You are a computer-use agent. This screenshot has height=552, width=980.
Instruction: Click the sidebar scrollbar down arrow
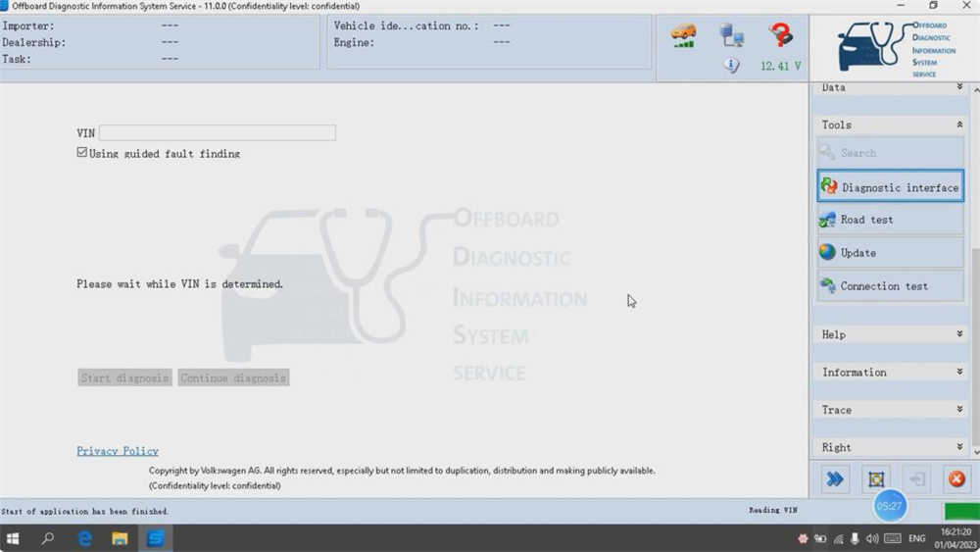point(976,451)
